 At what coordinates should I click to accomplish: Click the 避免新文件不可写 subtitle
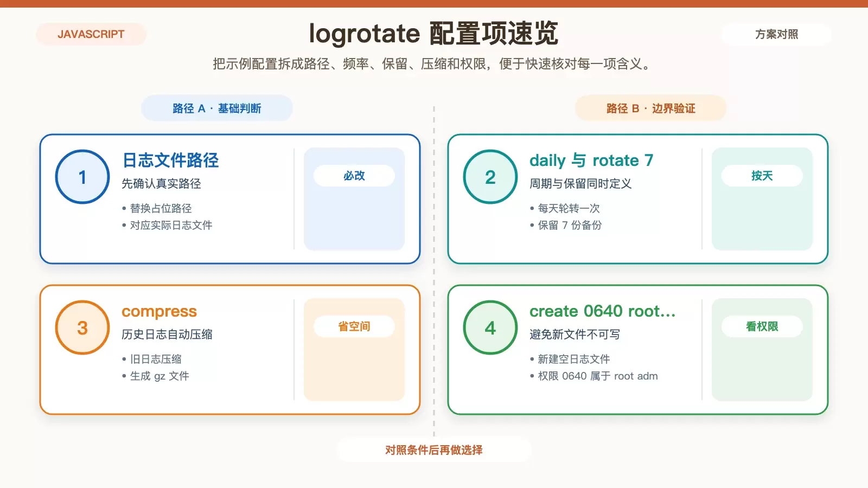tap(575, 335)
